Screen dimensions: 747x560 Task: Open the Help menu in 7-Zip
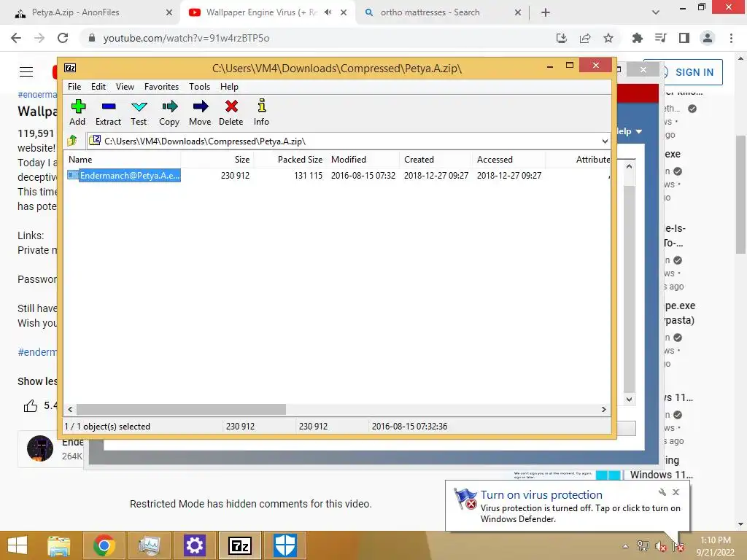[x=229, y=87]
